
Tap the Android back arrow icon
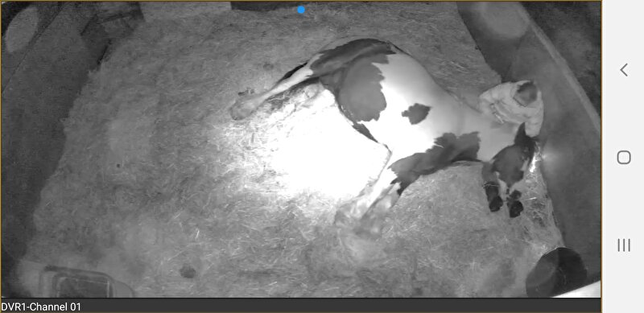pos(623,70)
